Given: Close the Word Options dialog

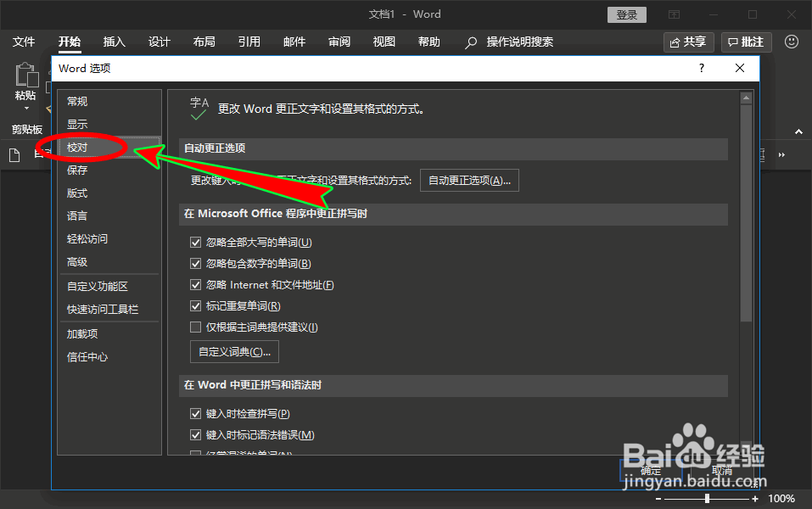Looking at the screenshot, I should pyautogui.click(x=740, y=69).
